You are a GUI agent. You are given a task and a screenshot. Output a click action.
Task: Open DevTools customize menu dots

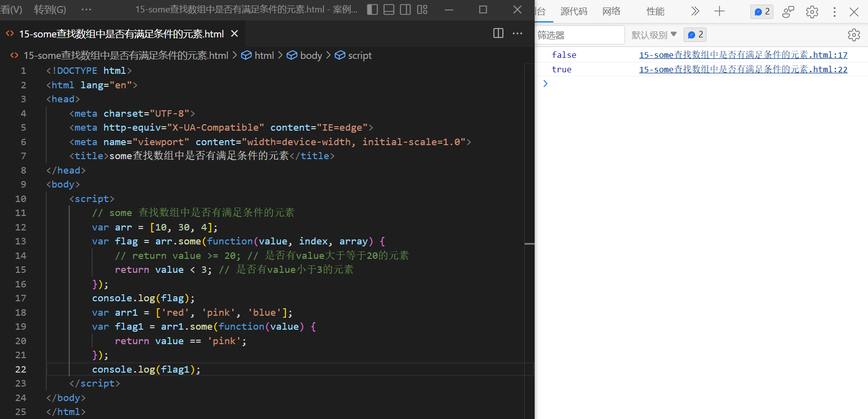point(835,11)
